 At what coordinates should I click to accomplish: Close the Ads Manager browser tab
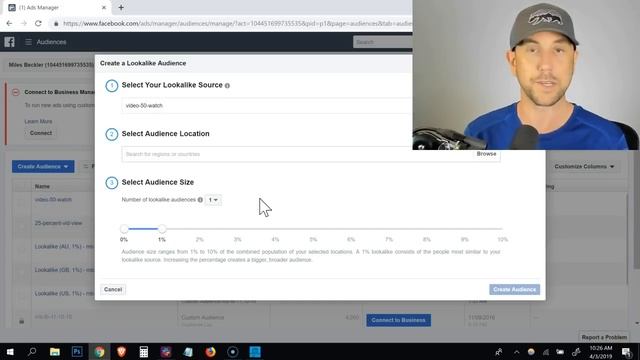tap(104, 7)
